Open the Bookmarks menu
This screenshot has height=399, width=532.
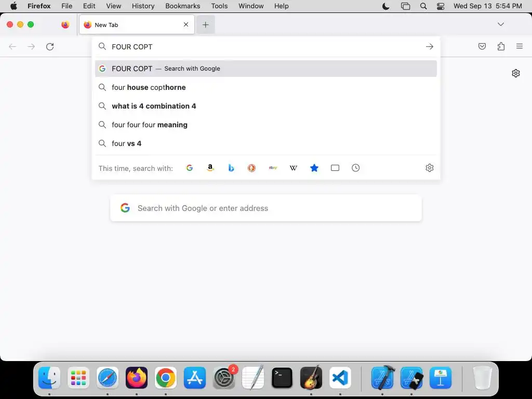182,6
